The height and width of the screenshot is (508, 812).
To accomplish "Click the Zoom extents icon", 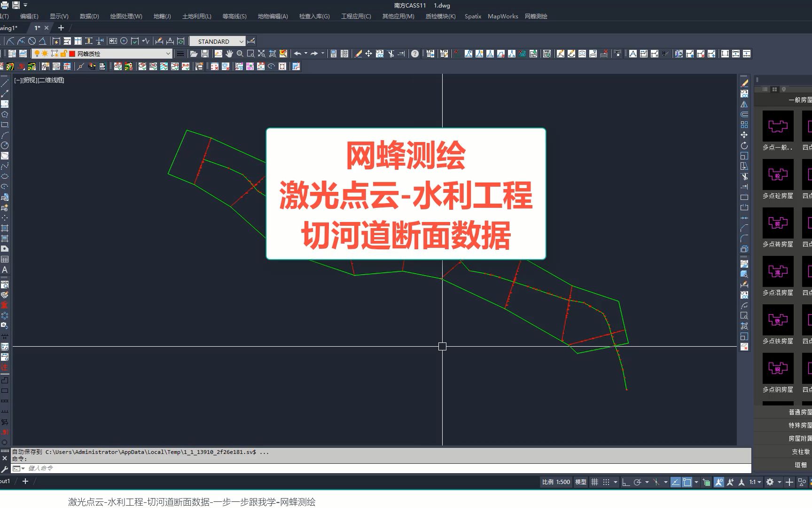I will pyautogui.click(x=261, y=54).
